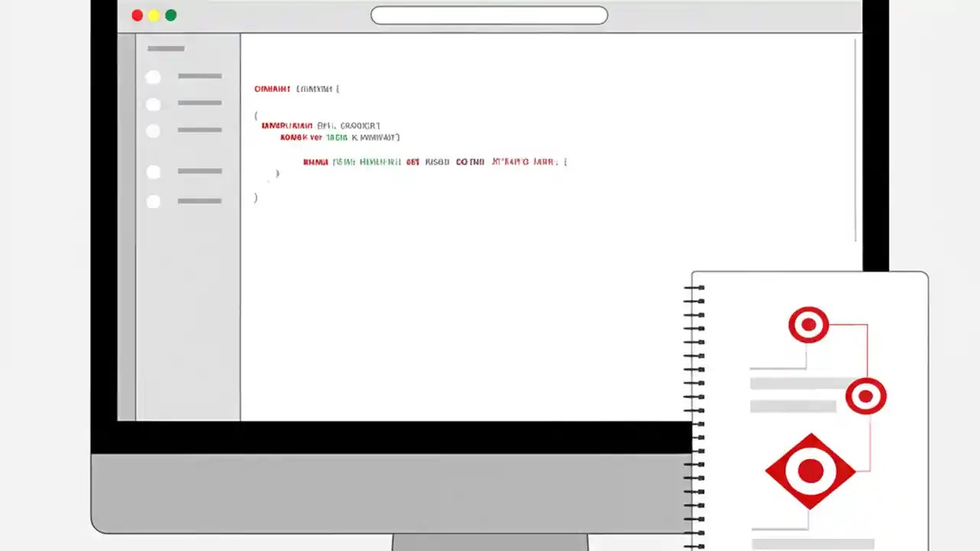This screenshot has width=980, height=551.
Task: Collapse the inner code block at its closing brace
Action: click(x=277, y=173)
